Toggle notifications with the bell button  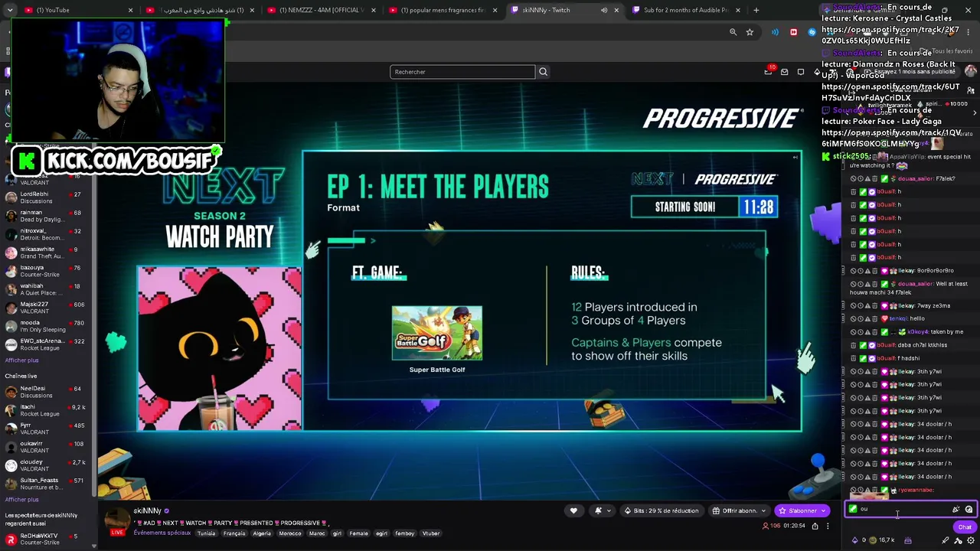pyautogui.click(x=602, y=510)
